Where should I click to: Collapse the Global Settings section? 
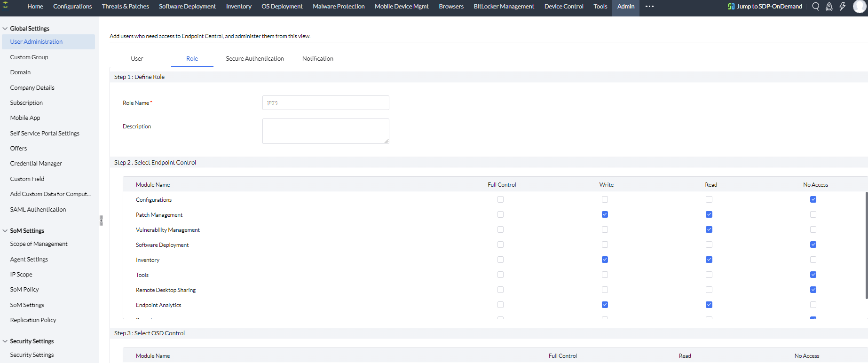click(5, 29)
